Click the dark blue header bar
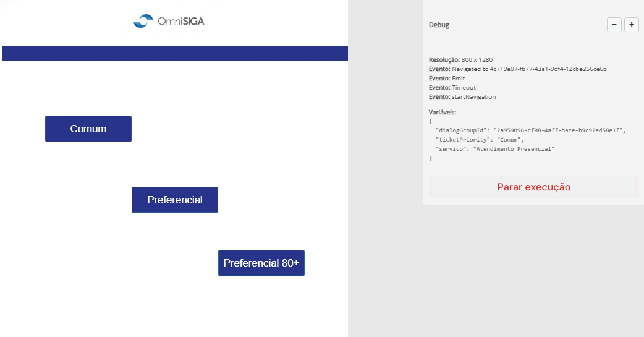 [x=175, y=53]
